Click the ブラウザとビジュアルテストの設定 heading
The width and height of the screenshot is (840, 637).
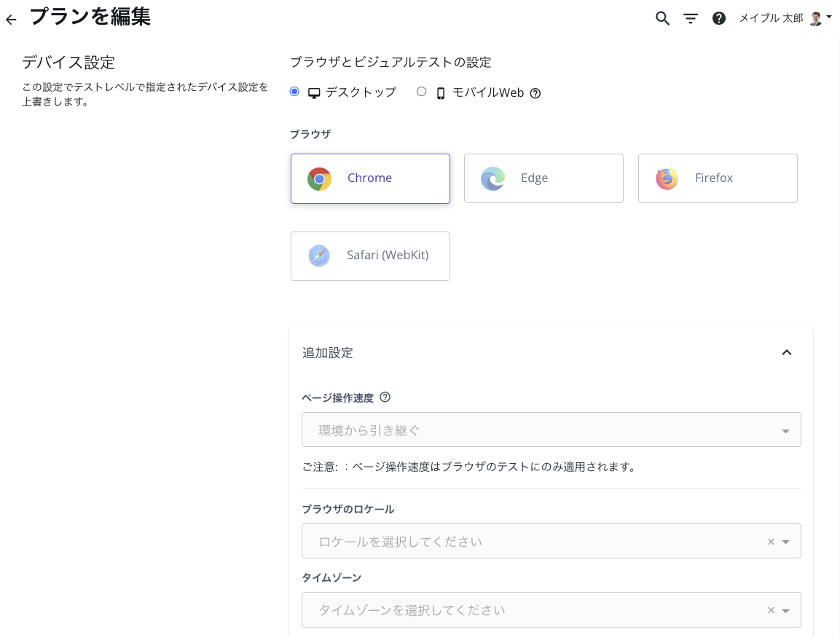click(390, 62)
